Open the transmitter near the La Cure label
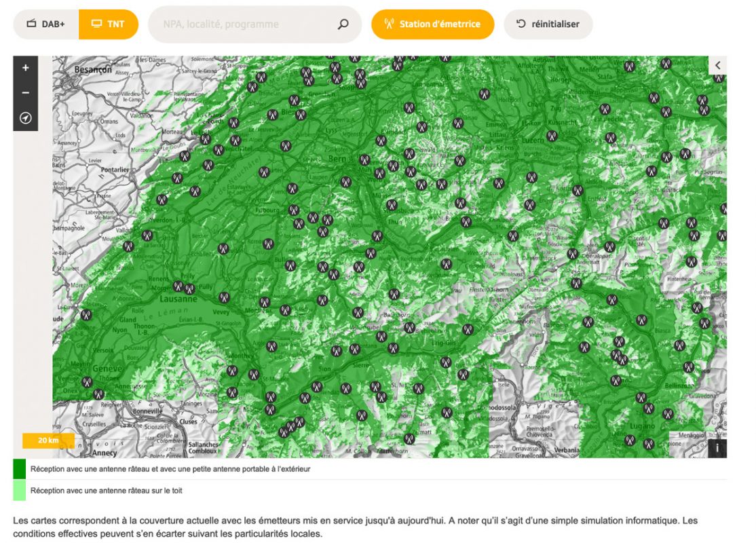Image resolution: width=756 pixels, height=543 pixels. [x=86, y=315]
